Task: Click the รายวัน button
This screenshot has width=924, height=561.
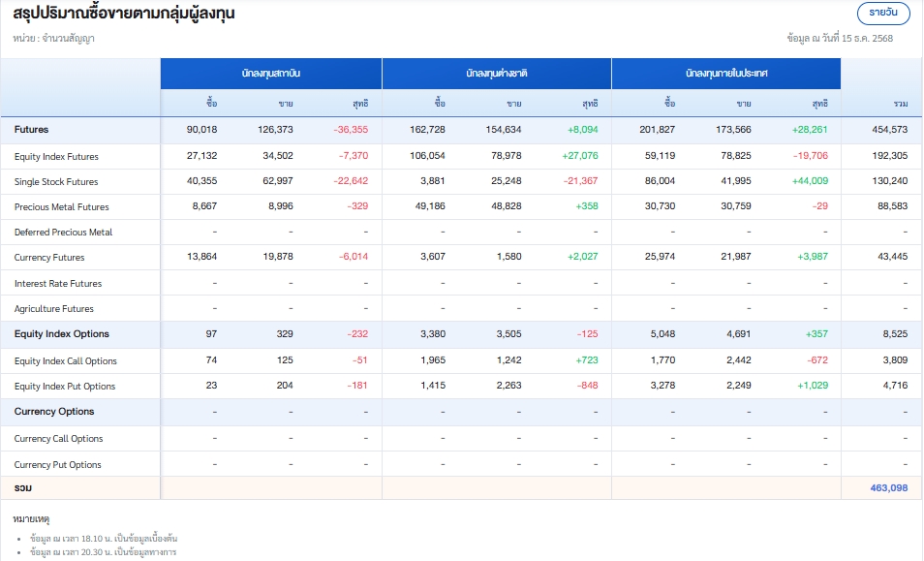Action: [x=883, y=13]
